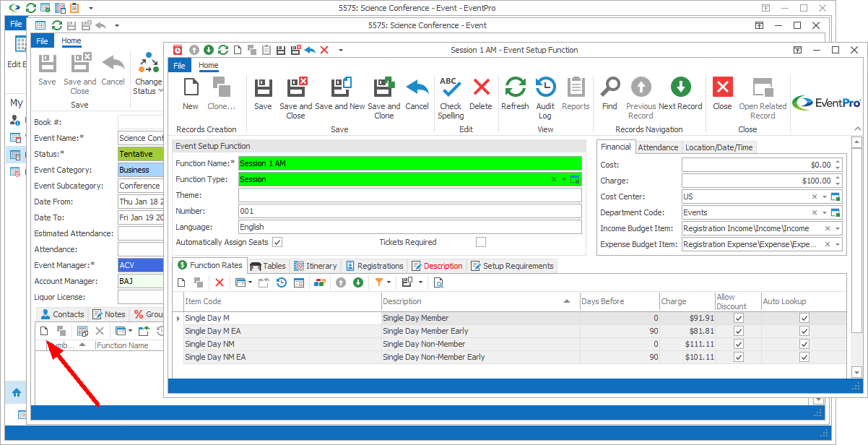This screenshot has height=445, width=868.
Task: Toggle Automatically Assign Seats checkbox
Action: click(x=277, y=242)
